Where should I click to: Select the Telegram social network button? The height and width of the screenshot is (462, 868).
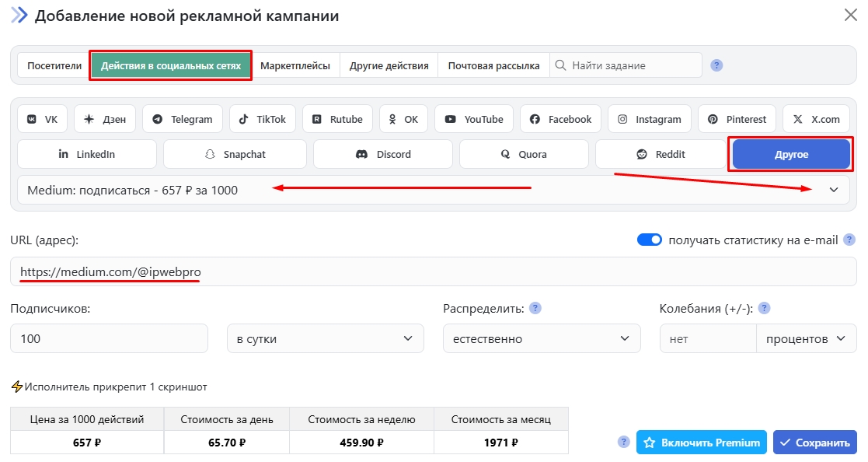click(183, 119)
